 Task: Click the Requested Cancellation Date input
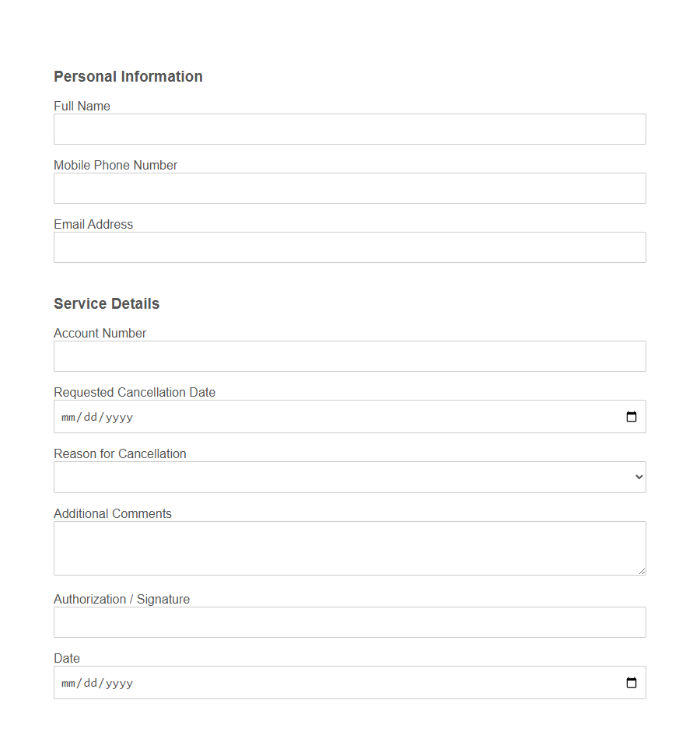311,416
